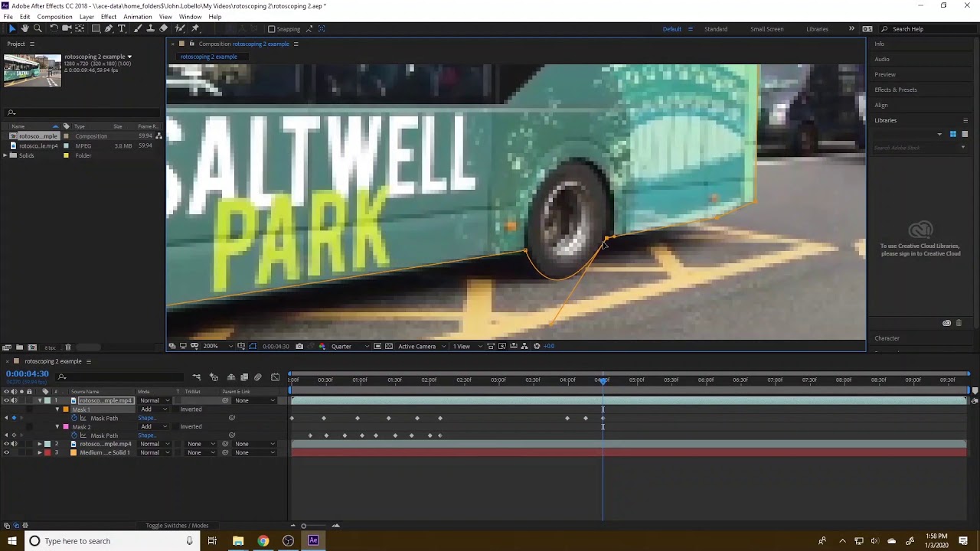Select the Eraser tool
Viewport: 980px width, 551px height.
pos(163,28)
